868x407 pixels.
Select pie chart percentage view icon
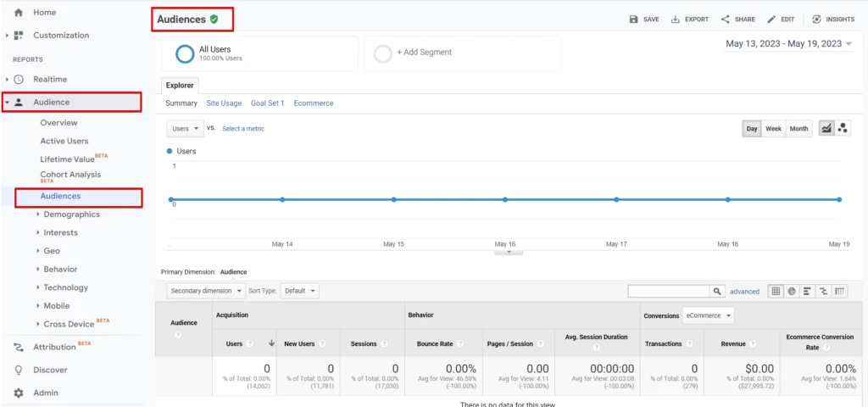791,291
